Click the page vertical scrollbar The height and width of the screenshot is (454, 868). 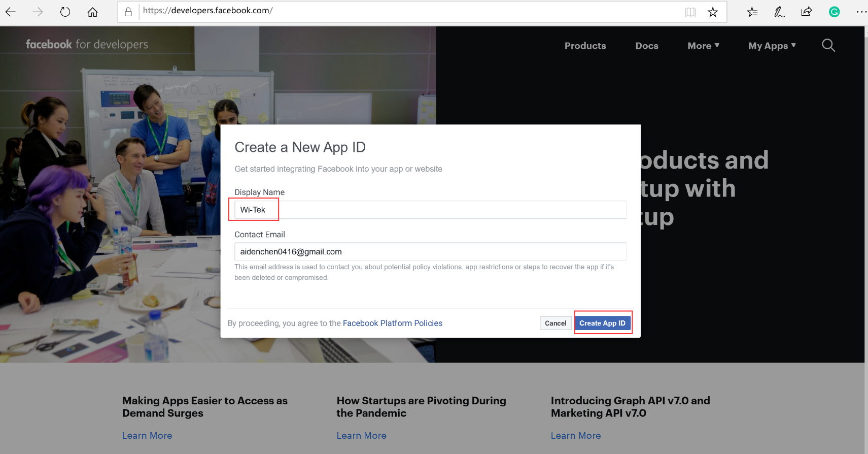coord(866,240)
